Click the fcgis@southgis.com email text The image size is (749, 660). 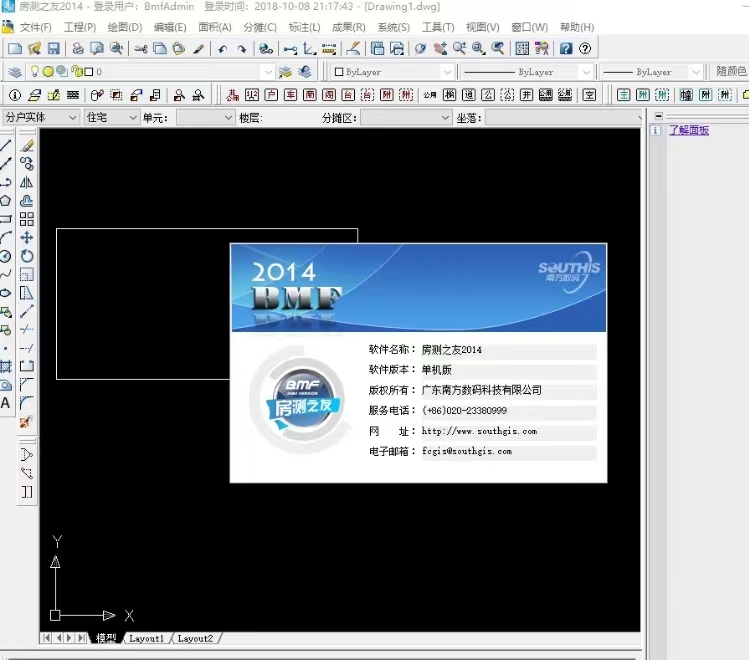coord(467,451)
